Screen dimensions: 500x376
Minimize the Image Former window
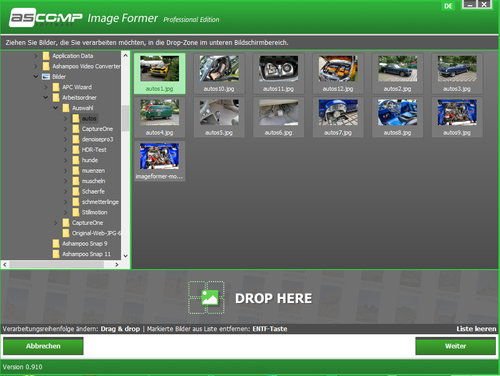(x=470, y=4)
